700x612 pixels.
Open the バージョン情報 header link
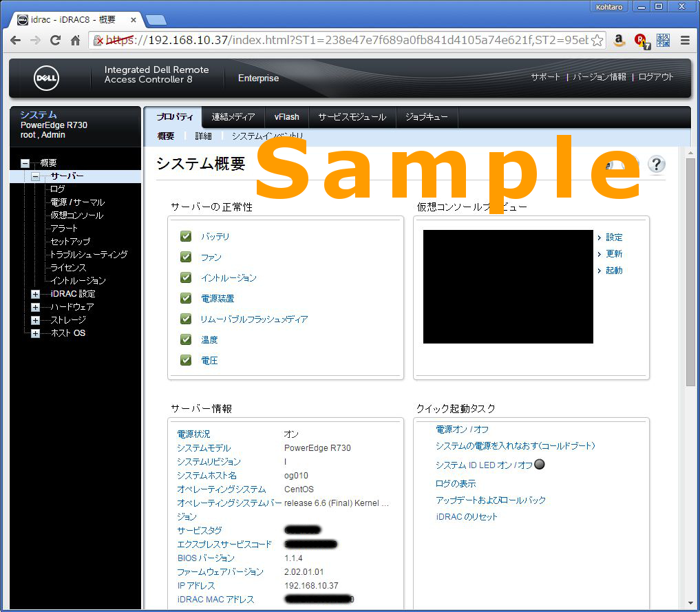click(x=600, y=77)
